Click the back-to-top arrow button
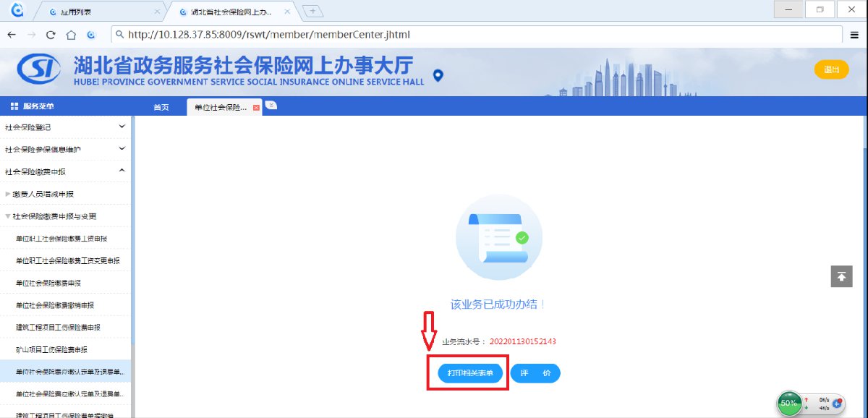Image resolution: width=868 pixels, height=418 pixels. click(x=841, y=276)
